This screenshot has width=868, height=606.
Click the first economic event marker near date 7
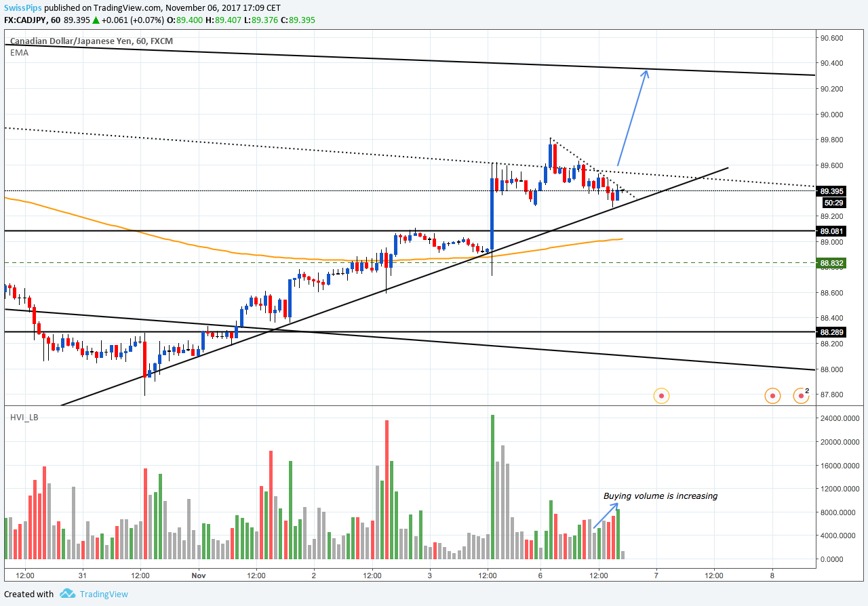(x=661, y=395)
